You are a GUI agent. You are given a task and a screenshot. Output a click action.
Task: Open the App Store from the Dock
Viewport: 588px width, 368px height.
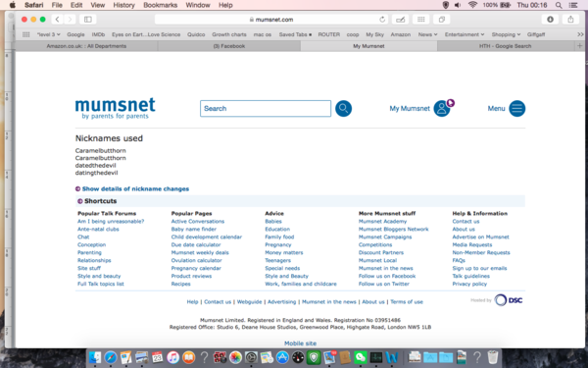pos(282,357)
